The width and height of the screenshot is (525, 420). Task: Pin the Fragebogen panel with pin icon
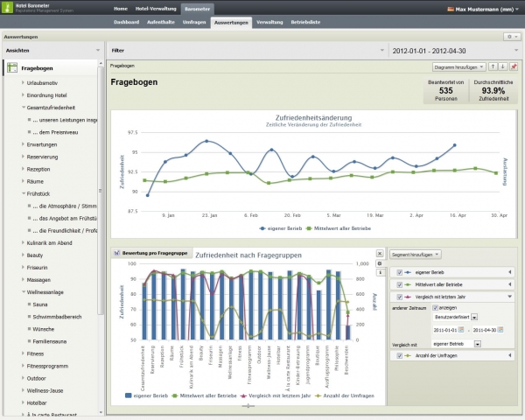(x=514, y=67)
